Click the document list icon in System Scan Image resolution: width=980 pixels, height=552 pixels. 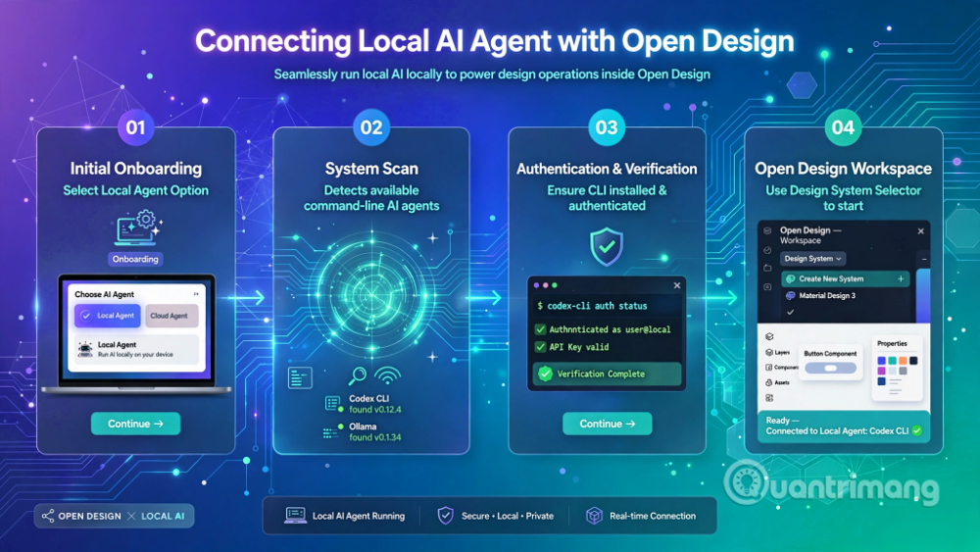tap(300, 377)
